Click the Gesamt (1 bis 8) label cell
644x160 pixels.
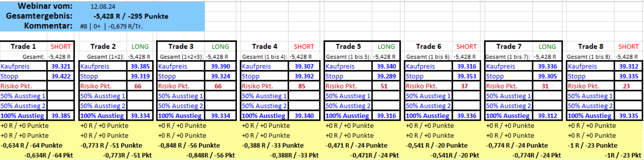coord(589,57)
